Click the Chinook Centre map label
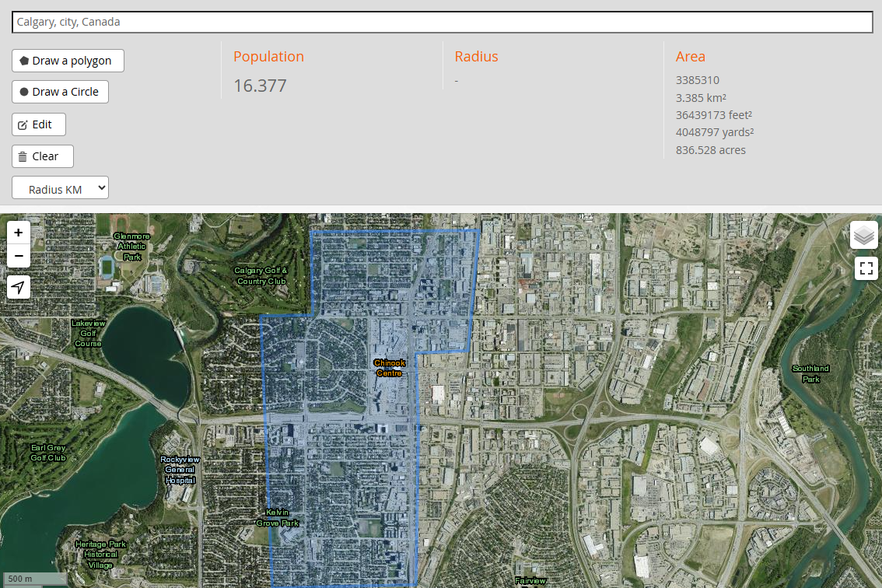Screen dimensions: 882x588 pos(389,368)
